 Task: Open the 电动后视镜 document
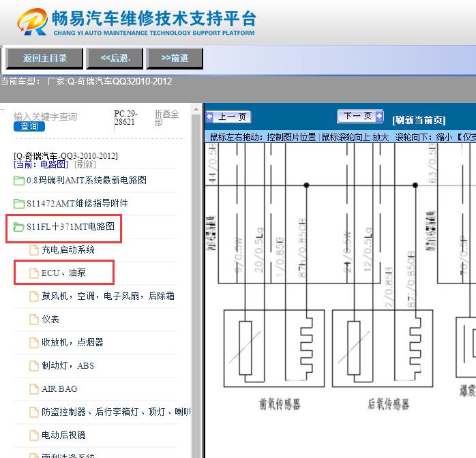pos(63,435)
